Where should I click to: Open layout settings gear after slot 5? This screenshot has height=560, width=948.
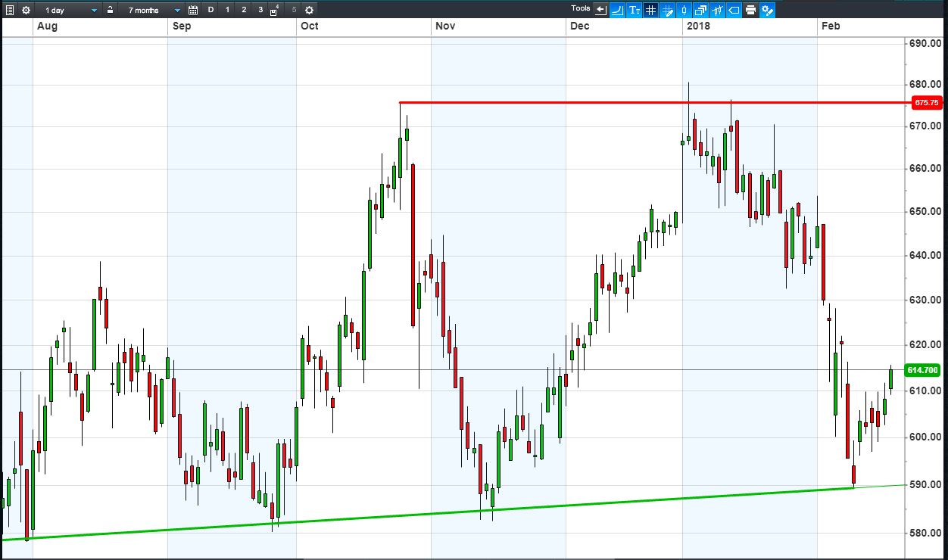[x=309, y=10]
